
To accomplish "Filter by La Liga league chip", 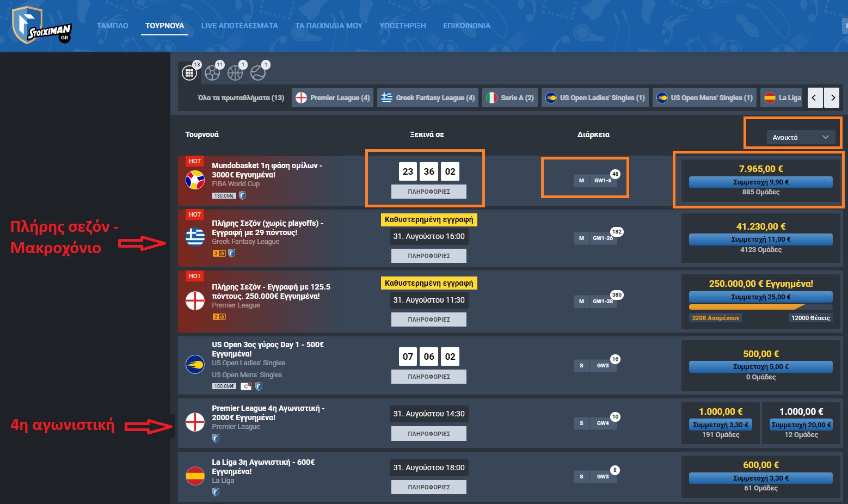I will pyautogui.click(x=782, y=98).
